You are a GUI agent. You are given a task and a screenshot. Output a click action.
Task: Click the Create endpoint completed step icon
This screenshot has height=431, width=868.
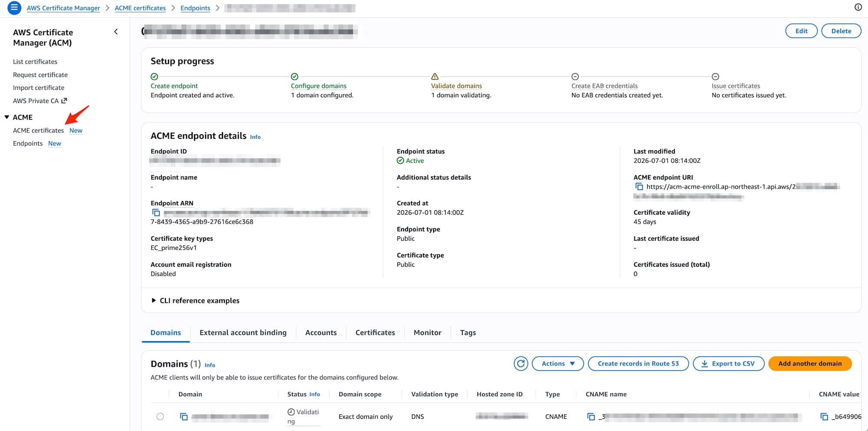(154, 76)
